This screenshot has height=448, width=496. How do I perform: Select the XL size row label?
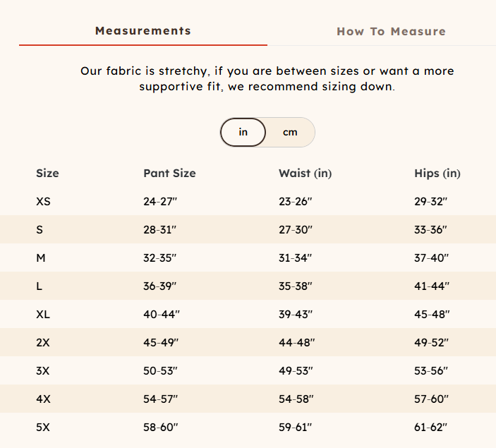pos(43,315)
